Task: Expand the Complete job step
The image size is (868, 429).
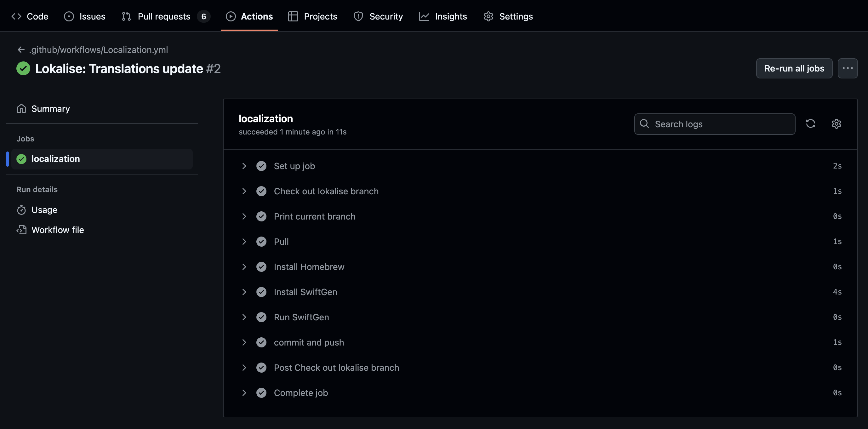Action: tap(244, 392)
